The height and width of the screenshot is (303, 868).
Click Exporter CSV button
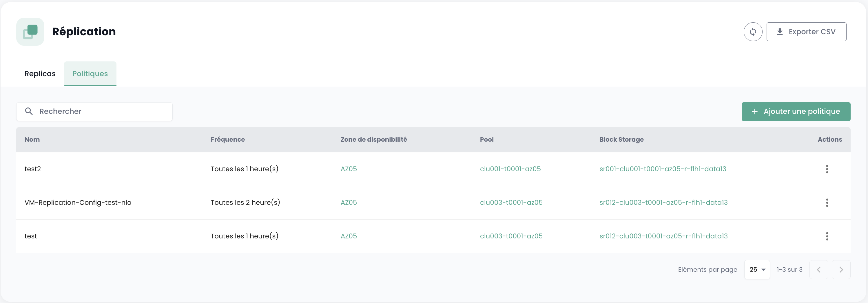coord(806,32)
